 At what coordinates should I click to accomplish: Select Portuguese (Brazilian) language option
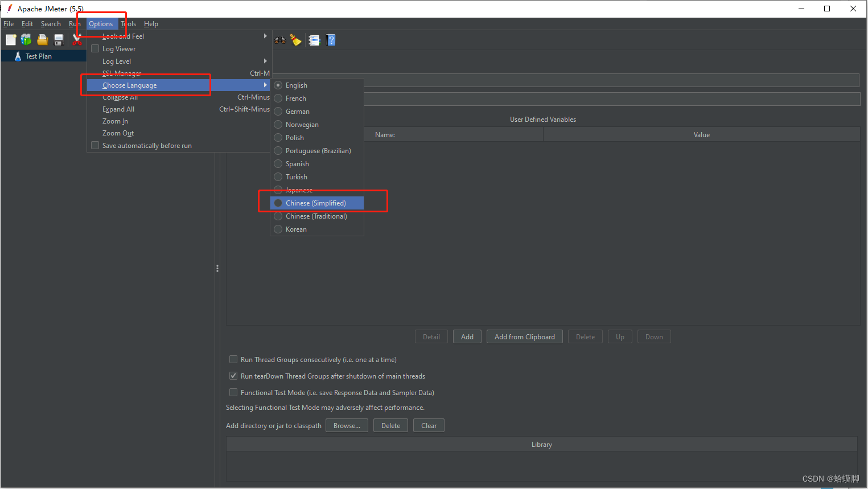(317, 151)
